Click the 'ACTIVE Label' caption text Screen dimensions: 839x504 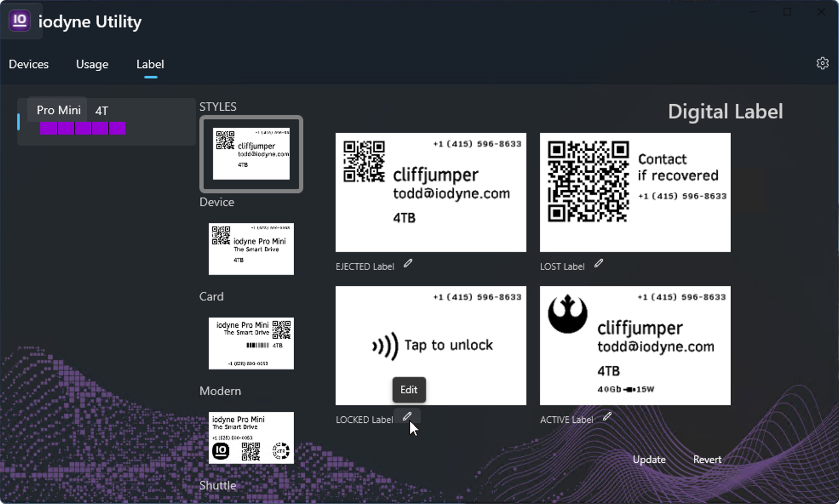(566, 420)
